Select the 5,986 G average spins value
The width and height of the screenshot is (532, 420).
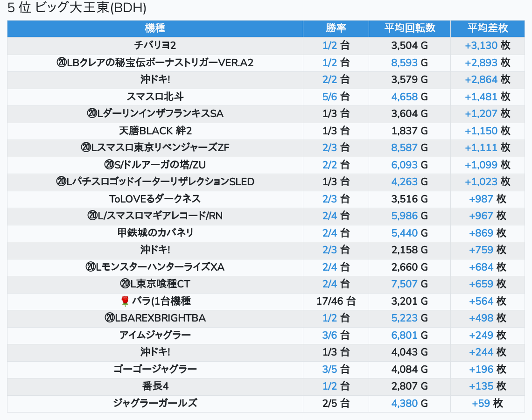[x=410, y=216]
